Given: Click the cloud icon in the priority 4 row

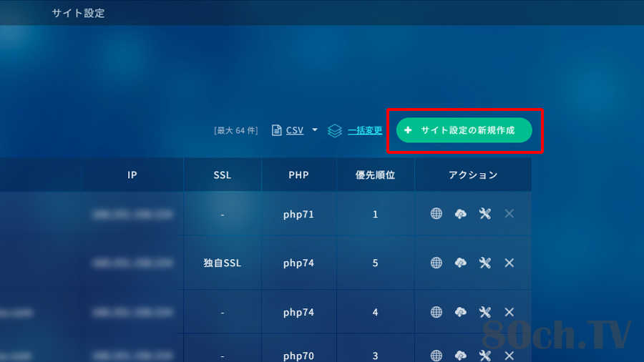Looking at the screenshot, I should pos(460,313).
